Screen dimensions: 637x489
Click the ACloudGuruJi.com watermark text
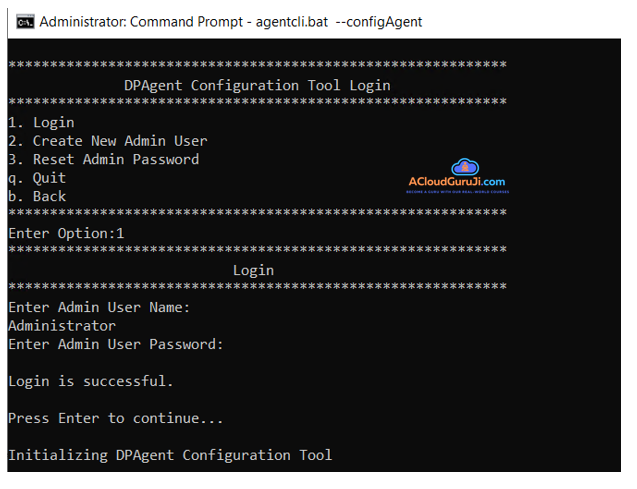click(x=456, y=183)
